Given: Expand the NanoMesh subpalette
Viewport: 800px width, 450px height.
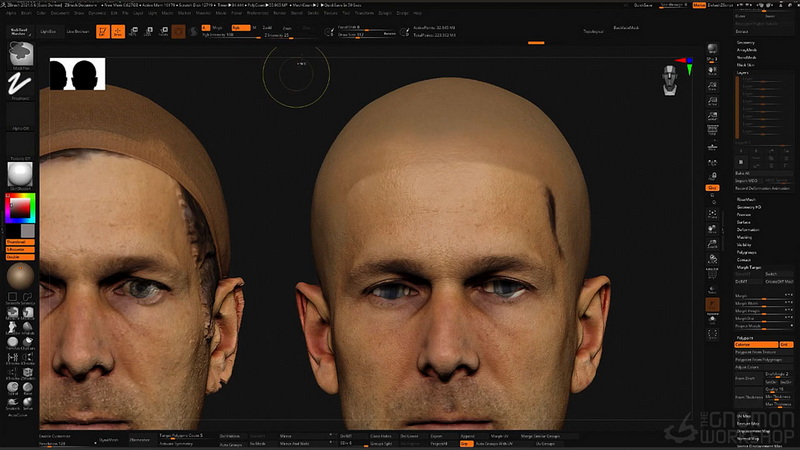Looking at the screenshot, I should [x=746, y=58].
